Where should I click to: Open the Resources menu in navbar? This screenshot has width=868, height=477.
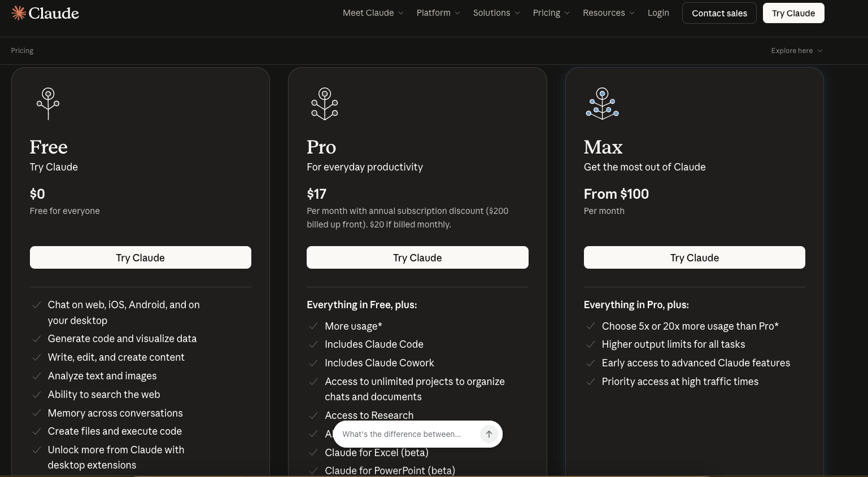tap(608, 13)
